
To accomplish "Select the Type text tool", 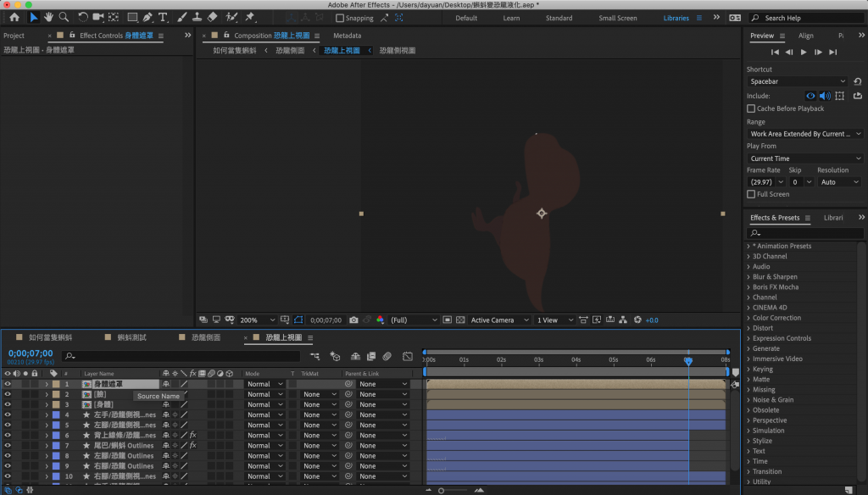I will (163, 18).
